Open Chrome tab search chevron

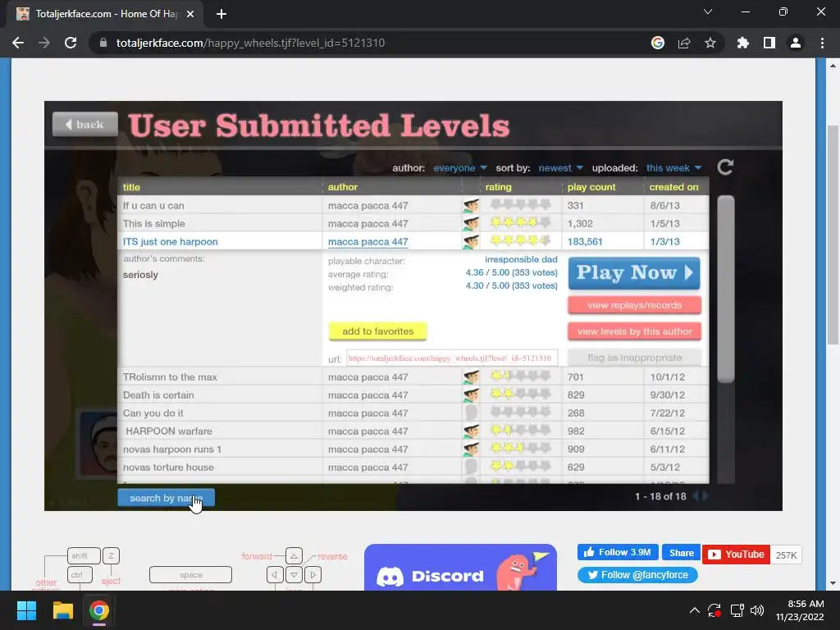click(708, 11)
